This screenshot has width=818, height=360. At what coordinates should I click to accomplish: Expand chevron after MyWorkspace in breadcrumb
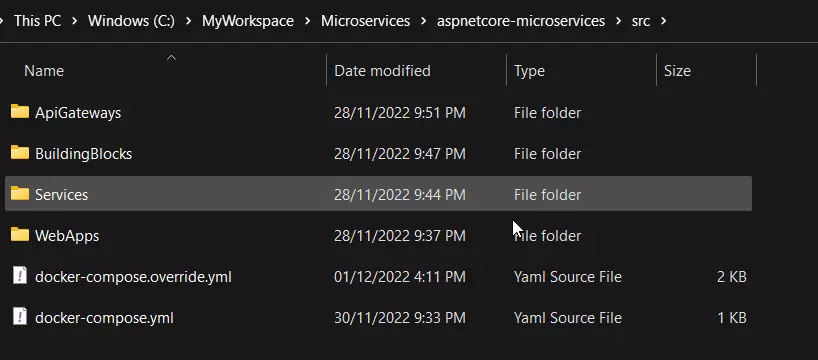307,21
